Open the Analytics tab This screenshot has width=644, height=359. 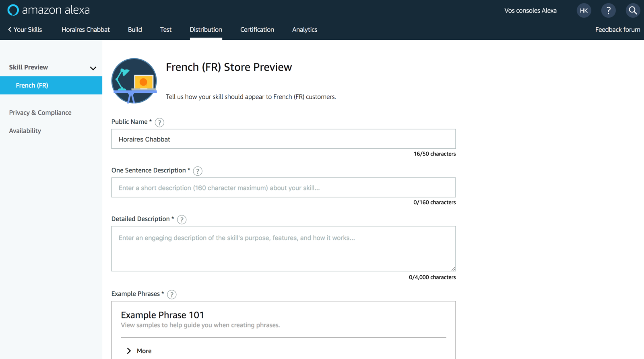305,30
